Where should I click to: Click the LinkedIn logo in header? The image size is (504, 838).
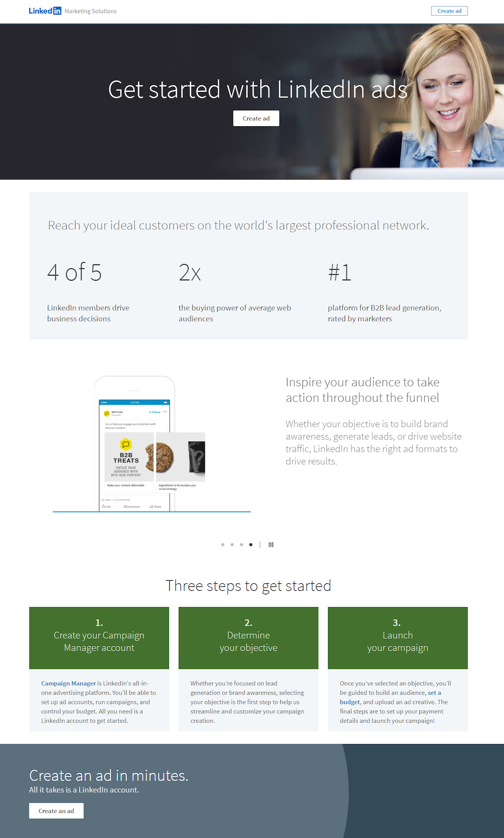click(x=45, y=11)
